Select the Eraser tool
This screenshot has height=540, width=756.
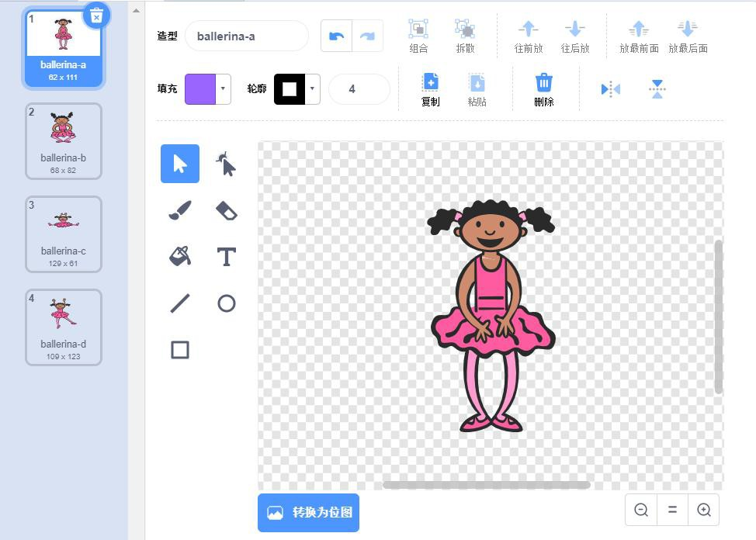[226, 210]
